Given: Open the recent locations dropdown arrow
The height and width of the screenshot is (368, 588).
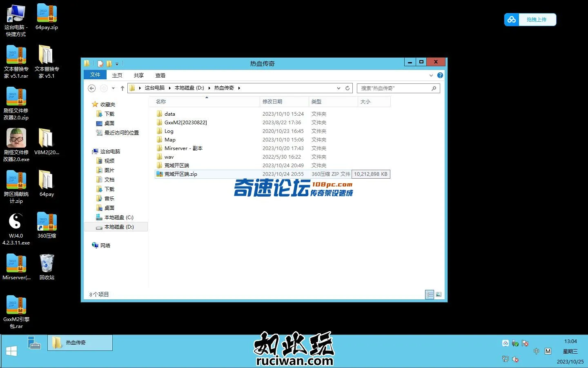Looking at the screenshot, I should tap(113, 88).
